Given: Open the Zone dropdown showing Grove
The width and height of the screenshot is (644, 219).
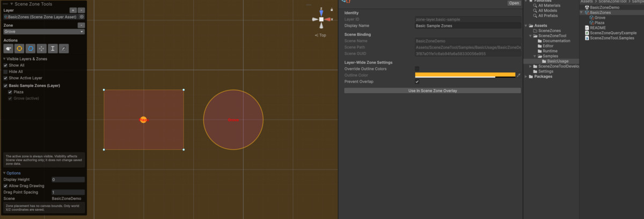Looking at the screenshot, I should coord(44,32).
